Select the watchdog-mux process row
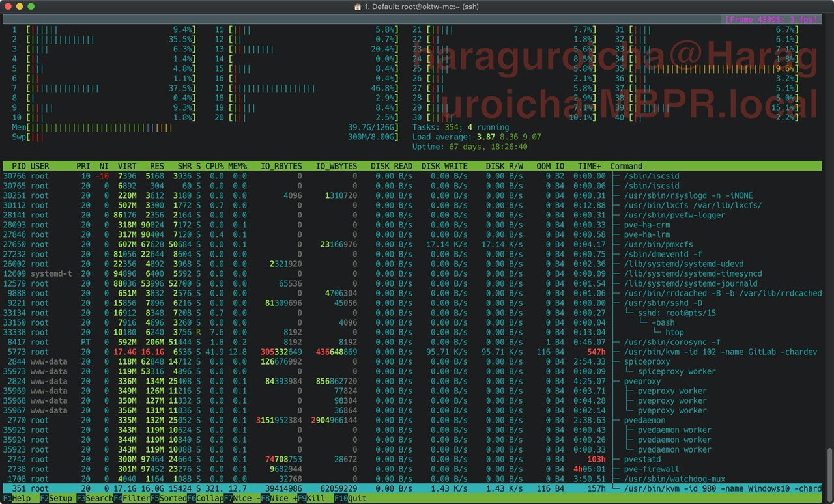Viewport: 834px width, 504px height. (412, 479)
